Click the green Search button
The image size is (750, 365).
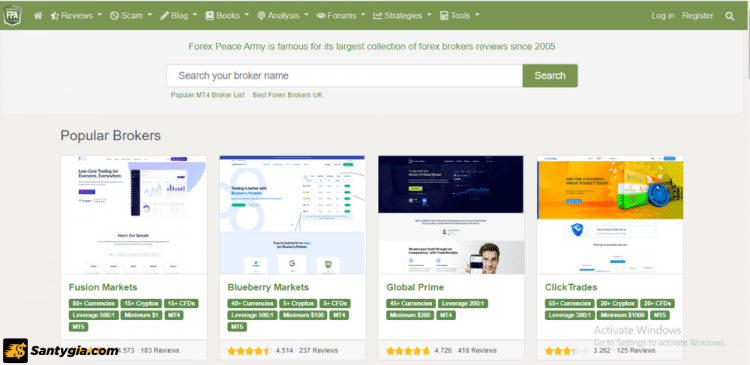[550, 76]
